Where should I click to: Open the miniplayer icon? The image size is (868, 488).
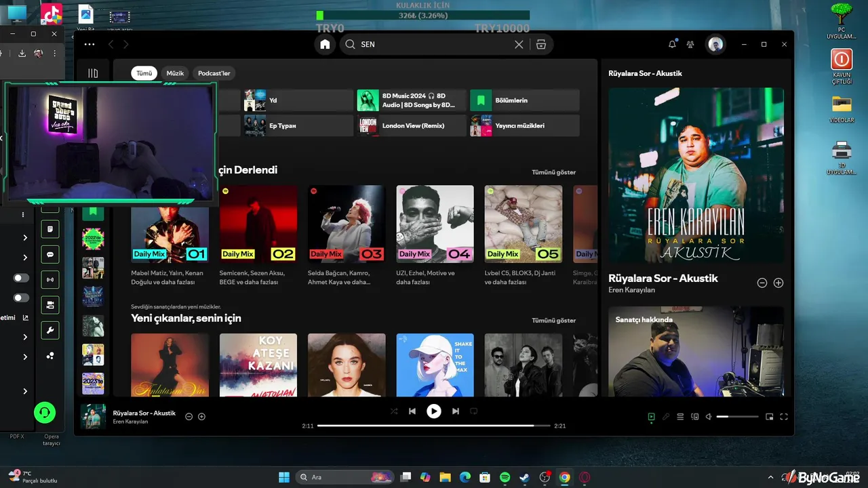(770, 417)
